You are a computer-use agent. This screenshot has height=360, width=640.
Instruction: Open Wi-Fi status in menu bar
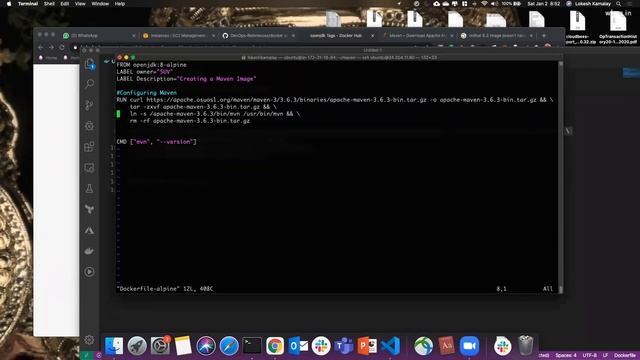click(x=484, y=4)
